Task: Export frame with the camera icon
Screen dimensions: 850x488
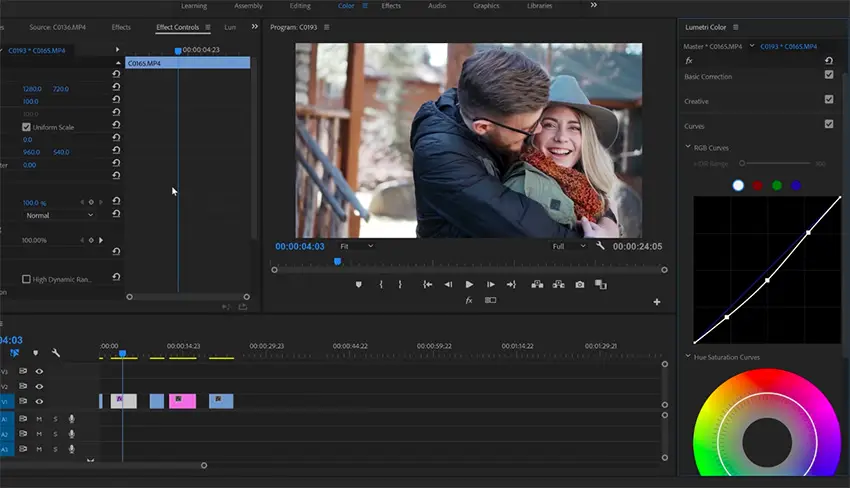Action: coord(579,285)
